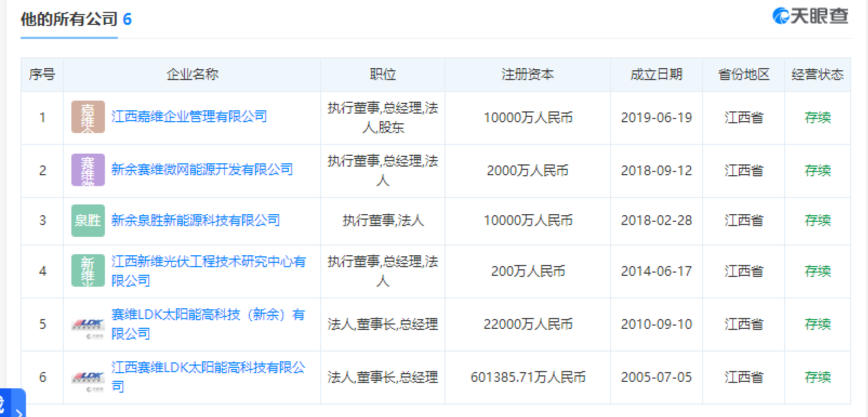868x417 pixels.
Task: Click the 嘉维 company logo icon
Action: [x=88, y=117]
